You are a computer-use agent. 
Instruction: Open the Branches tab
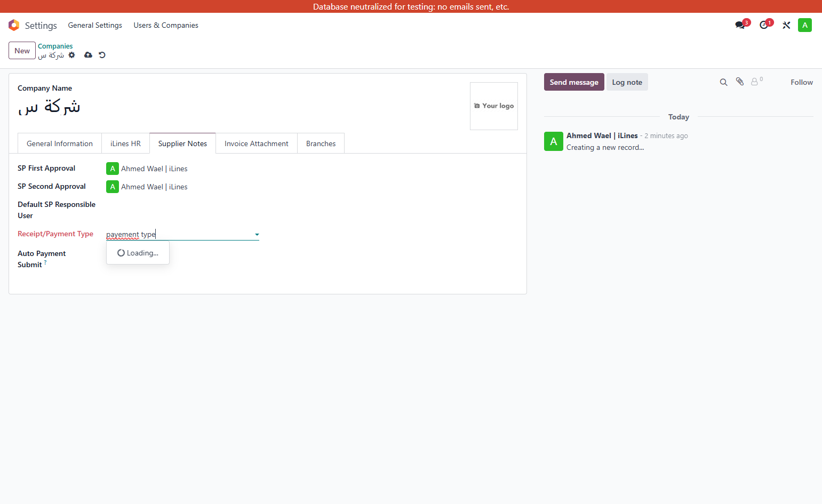pos(321,143)
